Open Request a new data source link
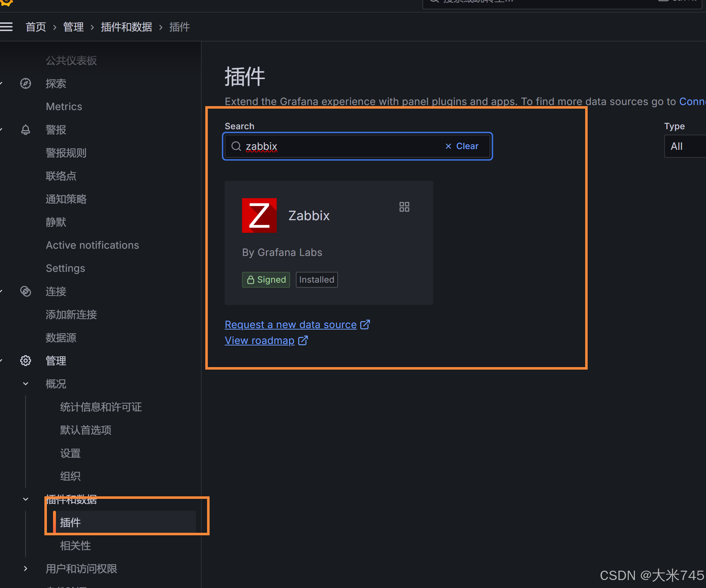The width and height of the screenshot is (706, 588). click(291, 325)
